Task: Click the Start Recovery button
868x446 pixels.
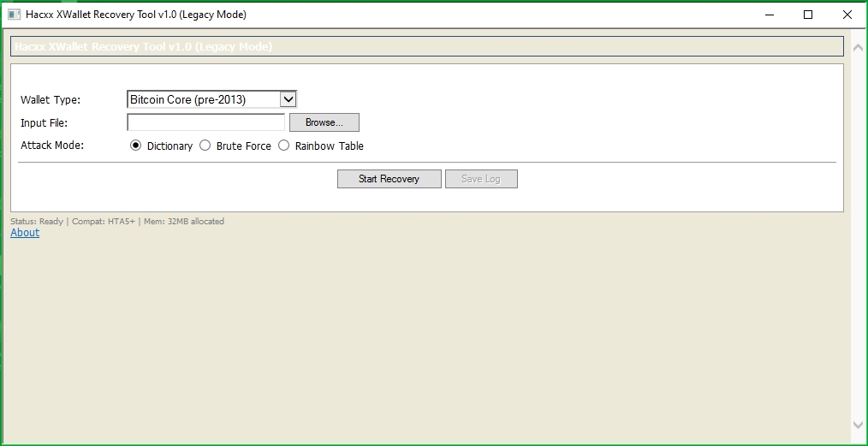Action: [389, 179]
